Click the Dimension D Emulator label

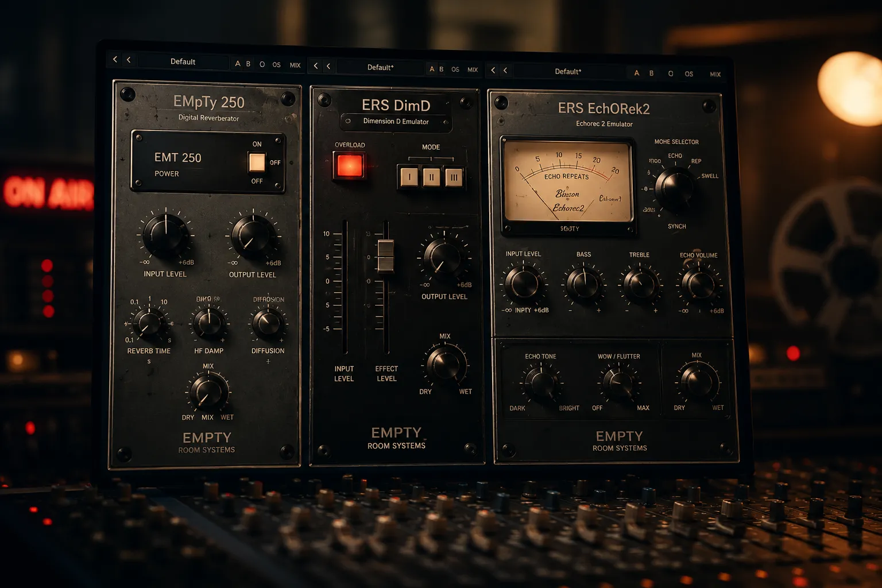tap(396, 121)
